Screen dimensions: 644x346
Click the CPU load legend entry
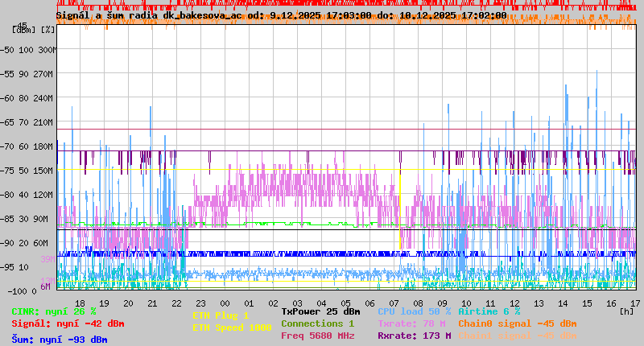(414, 311)
